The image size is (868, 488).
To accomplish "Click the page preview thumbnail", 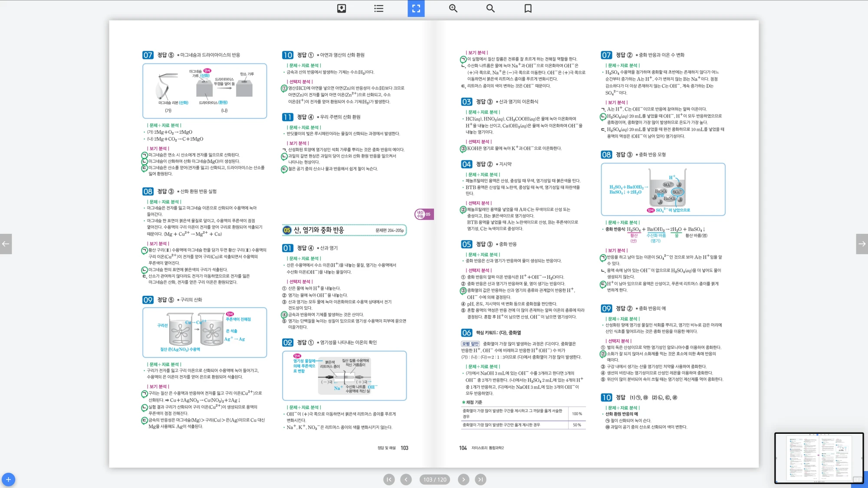I will coord(819,458).
